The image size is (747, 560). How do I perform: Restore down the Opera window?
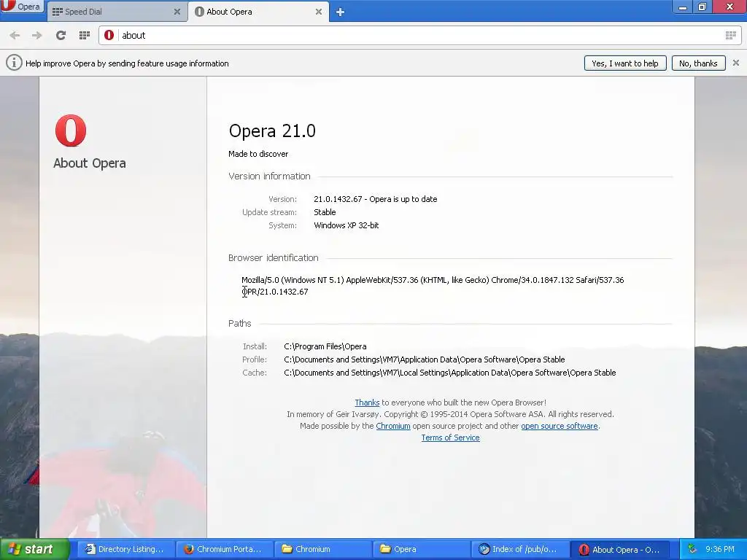pos(703,7)
